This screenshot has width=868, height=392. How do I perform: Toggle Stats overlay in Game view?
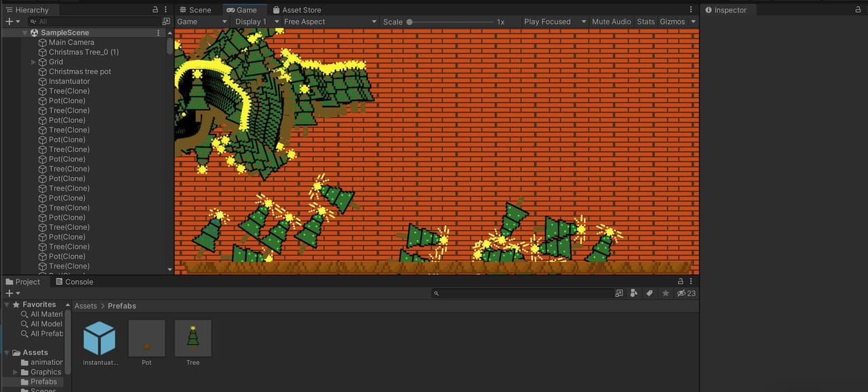pos(646,22)
